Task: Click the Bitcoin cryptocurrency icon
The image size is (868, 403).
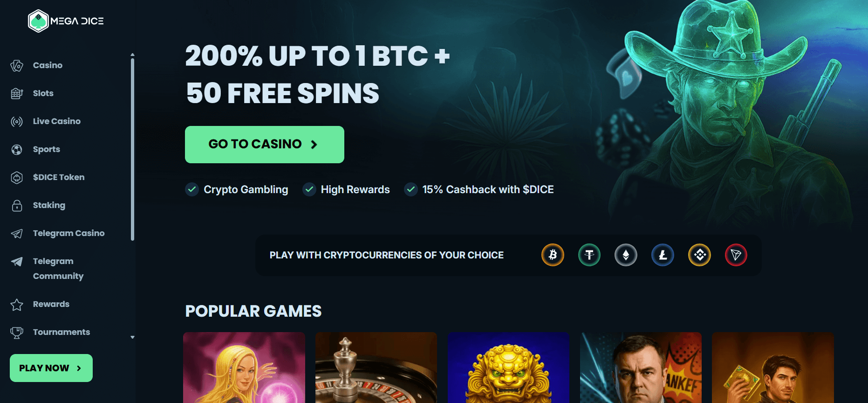Action: click(x=553, y=255)
